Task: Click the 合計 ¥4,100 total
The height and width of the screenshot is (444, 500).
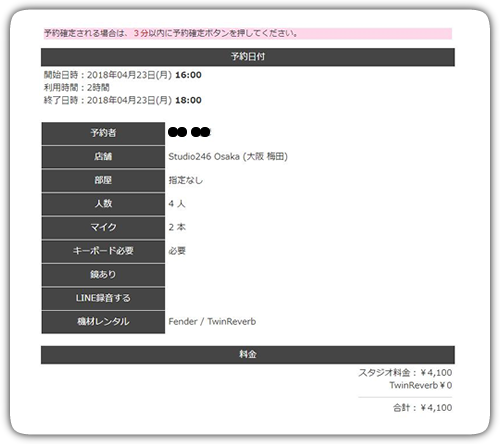Action: [x=422, y=408]
